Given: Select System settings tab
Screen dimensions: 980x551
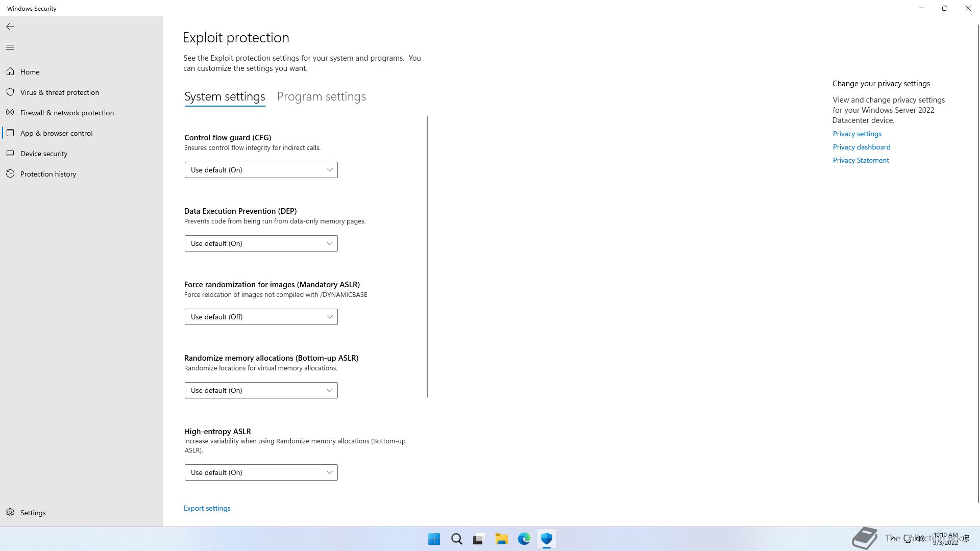Looking at the screenshot, I should click(225, 96).
